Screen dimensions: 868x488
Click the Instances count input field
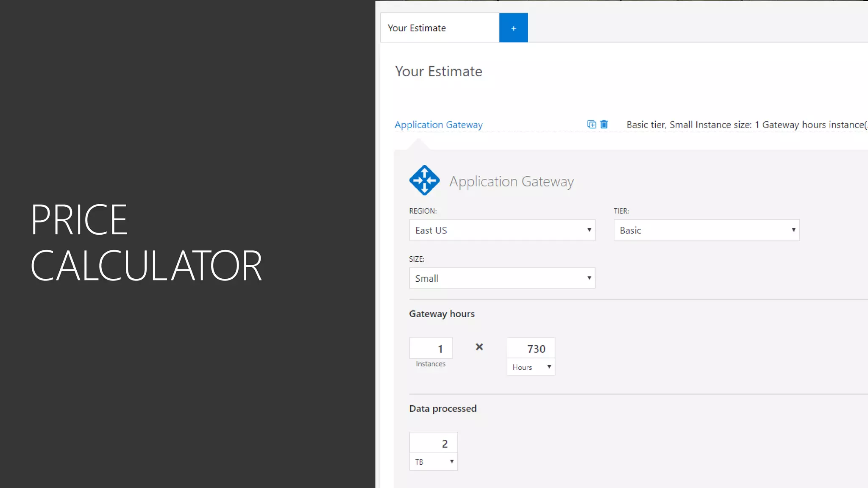pyautogui.click(x=431, y=348)
